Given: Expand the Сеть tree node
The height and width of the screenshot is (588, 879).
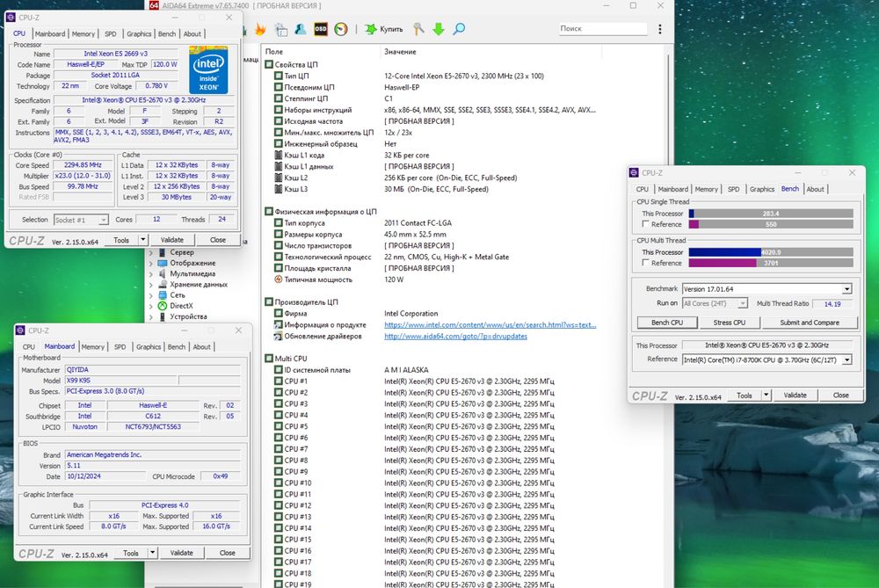Looking at the screenshot, I should pos(150,295).
